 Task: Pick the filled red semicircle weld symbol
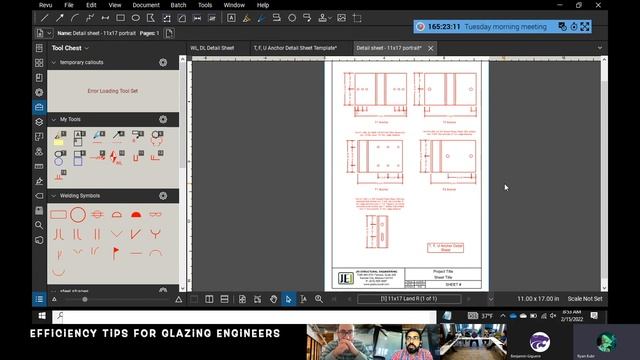[x=136, y=214]
